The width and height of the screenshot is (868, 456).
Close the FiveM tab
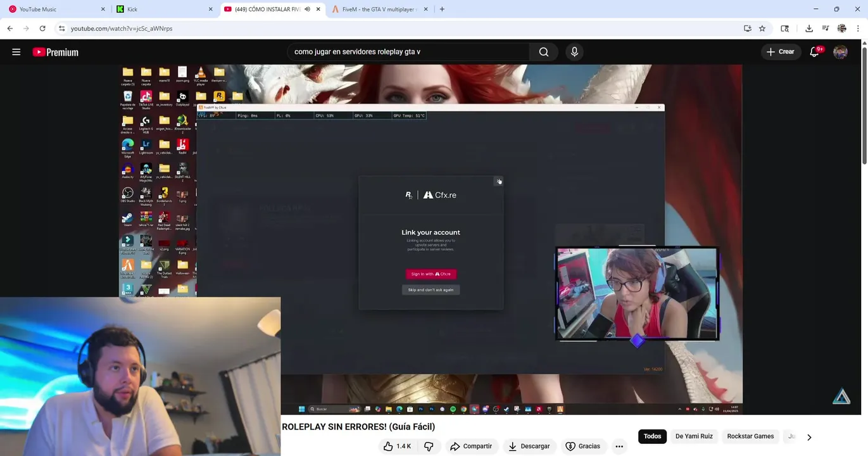click(425, 9)
